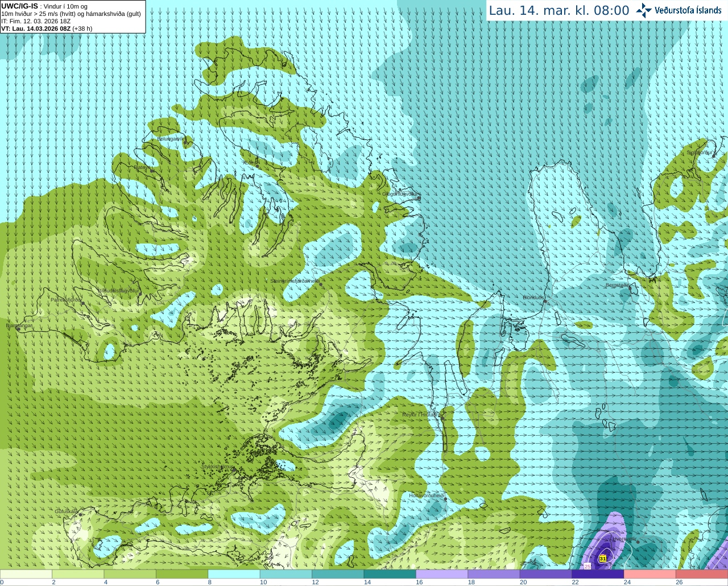Click the legend scale value 8
This screenshot has width=728, height=586.
209,582
